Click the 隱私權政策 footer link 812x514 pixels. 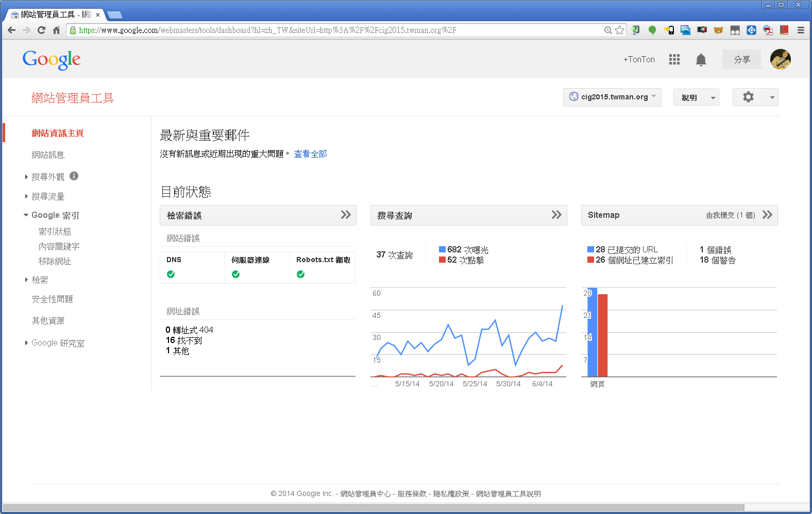click(451, 493)
